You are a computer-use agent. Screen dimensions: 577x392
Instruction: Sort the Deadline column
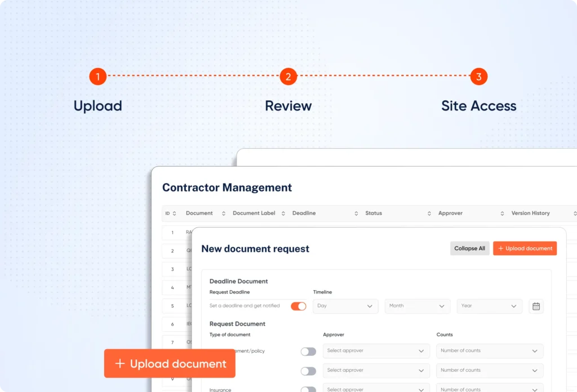356,213
